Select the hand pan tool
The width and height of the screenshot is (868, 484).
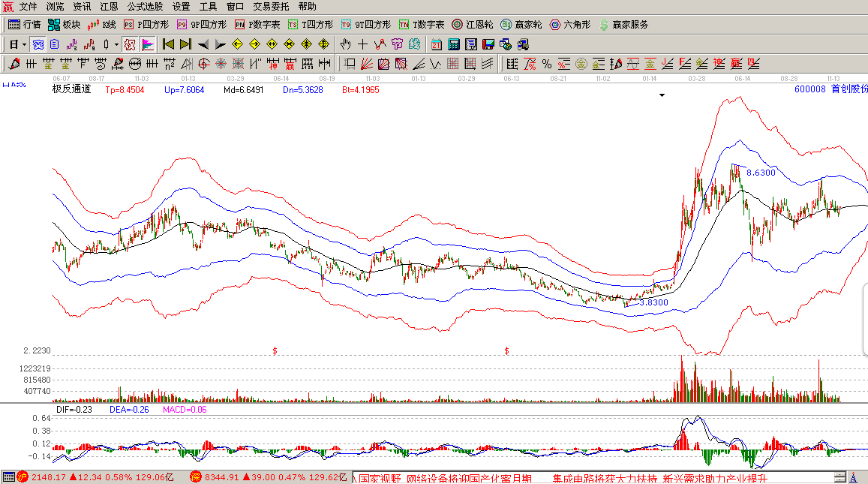[345, 44]
